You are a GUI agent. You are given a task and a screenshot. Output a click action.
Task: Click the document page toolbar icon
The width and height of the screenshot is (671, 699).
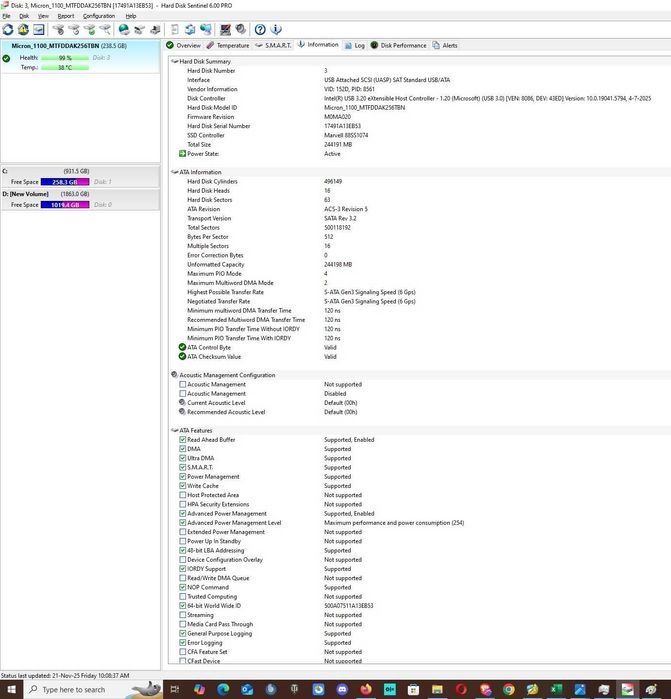pos(175,30)
